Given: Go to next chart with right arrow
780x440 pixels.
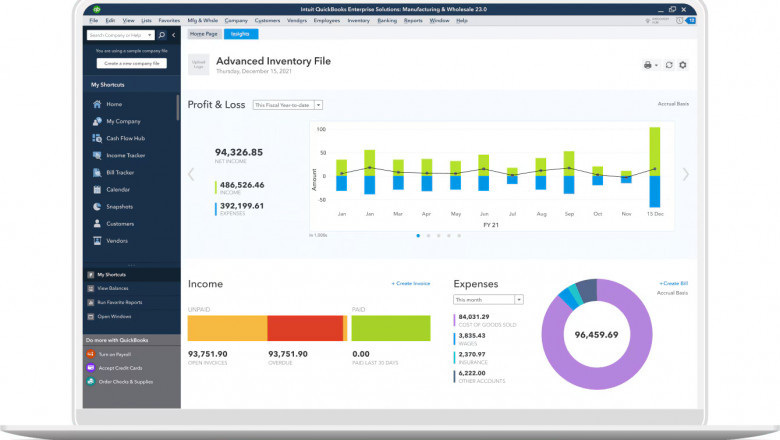Looking at the screenshot, I should [x=685, y=174].
